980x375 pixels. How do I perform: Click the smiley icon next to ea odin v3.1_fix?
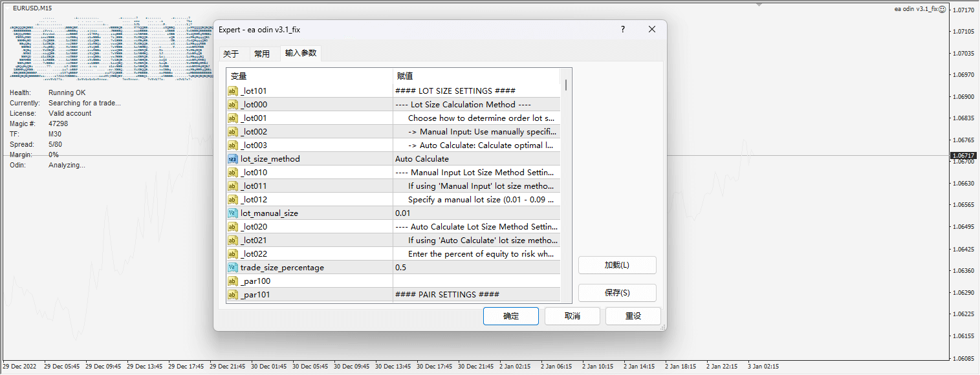point(941,8)
